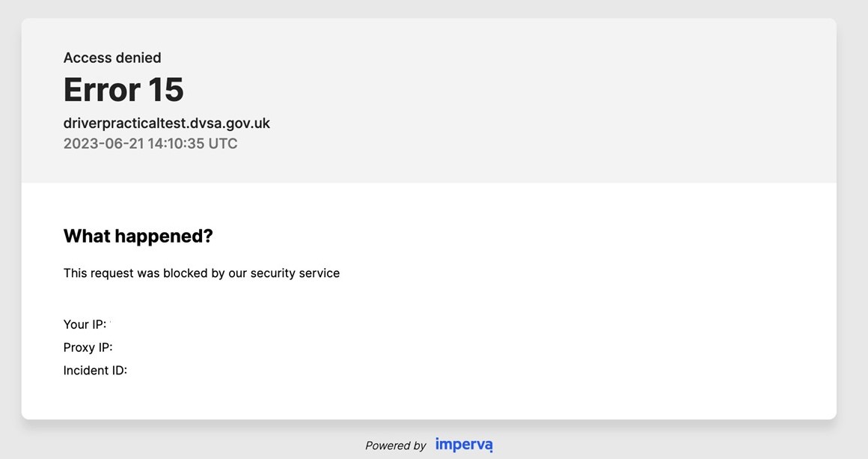This screenshot has height=459, width=868.
Task: Click the "Access denied" text
Action: (112, 58)
